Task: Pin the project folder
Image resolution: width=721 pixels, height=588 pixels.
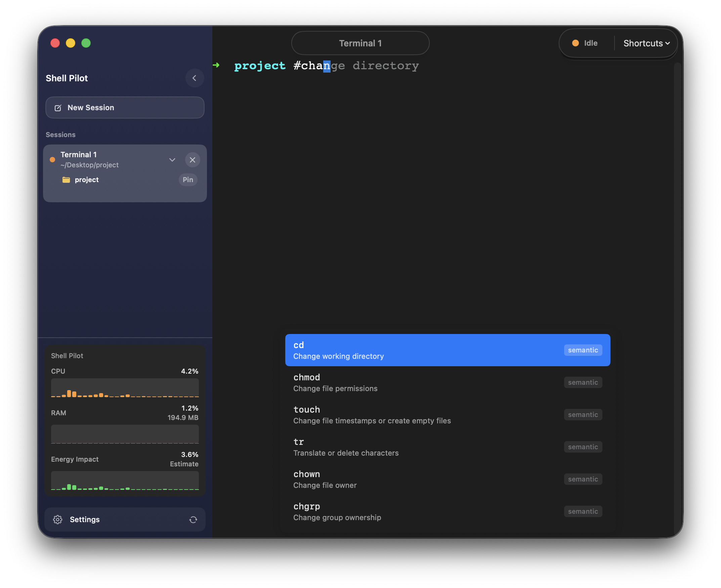Action: 188,180
